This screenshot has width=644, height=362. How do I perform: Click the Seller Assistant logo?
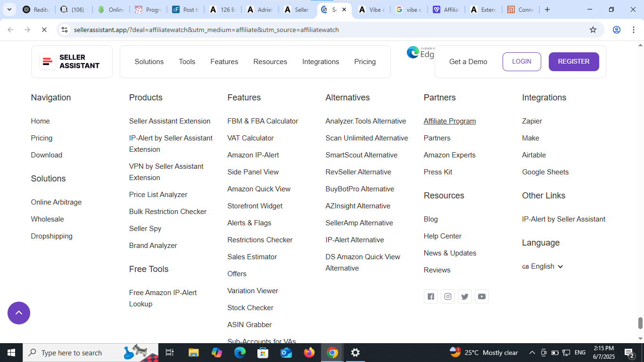click(x=72, y=62)
